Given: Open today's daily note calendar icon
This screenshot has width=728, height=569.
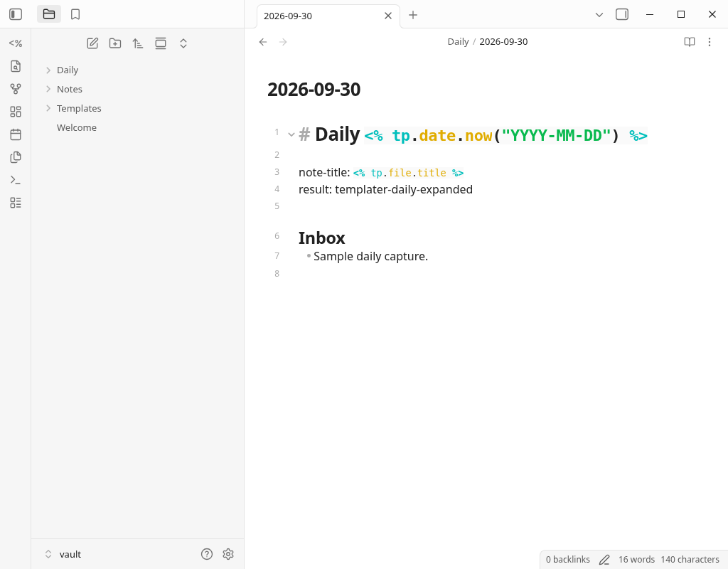Looking at the screenshot, I should point(16,134).
